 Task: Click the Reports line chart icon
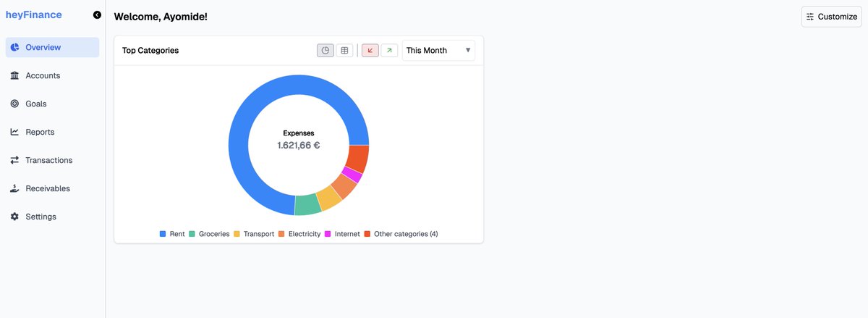(x=14, y=132)
